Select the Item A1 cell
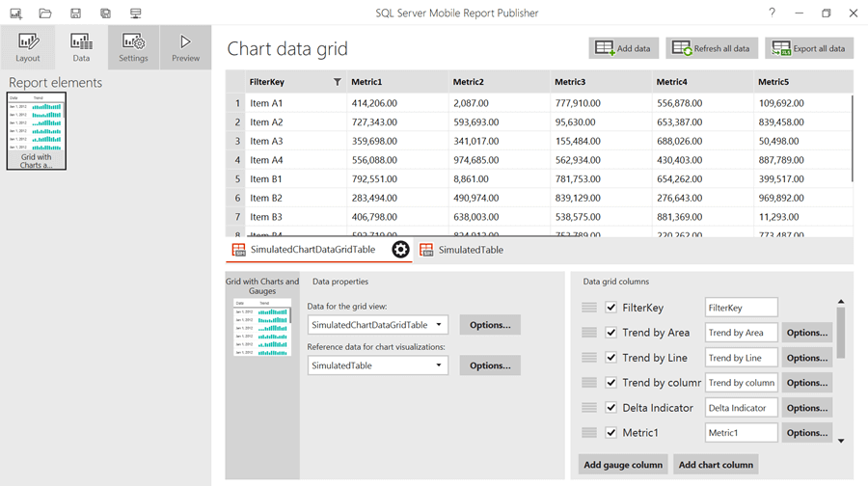 296,103
